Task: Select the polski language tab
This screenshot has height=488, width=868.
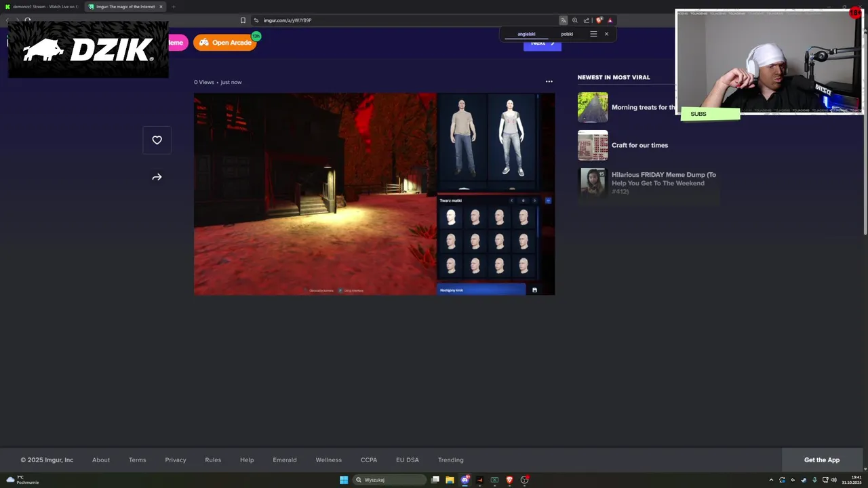Action: [567, 34]
